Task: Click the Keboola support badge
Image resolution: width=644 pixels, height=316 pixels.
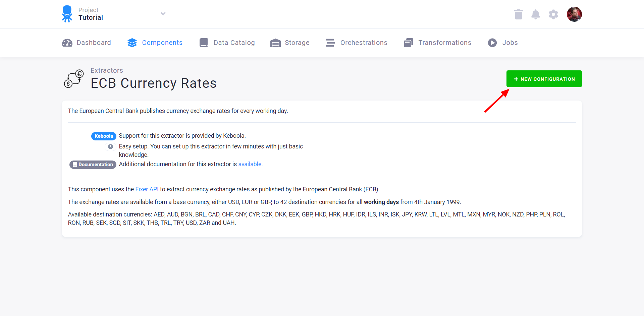Action: coord(104,136)
